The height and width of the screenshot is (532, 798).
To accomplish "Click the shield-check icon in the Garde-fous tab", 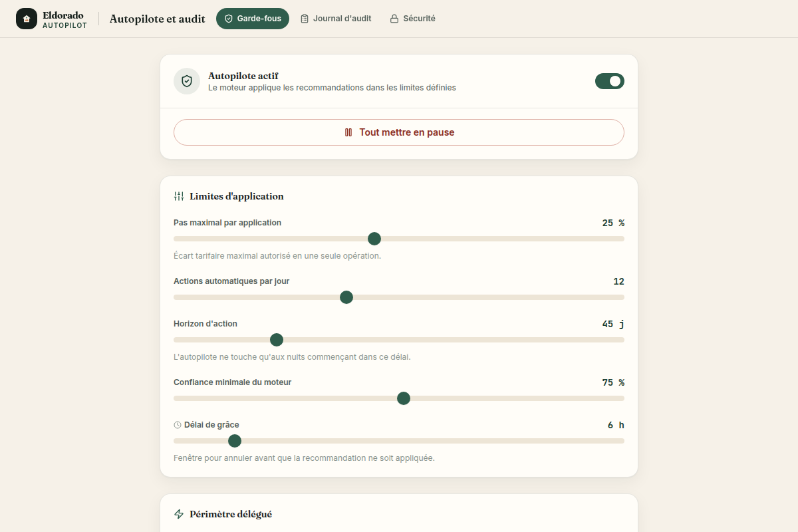I will click(229, 19).
